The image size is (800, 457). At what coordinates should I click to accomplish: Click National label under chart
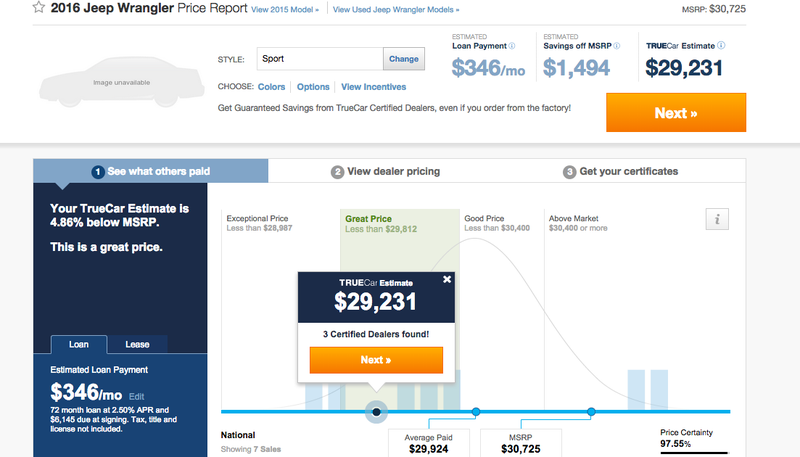tap(238, 435)
